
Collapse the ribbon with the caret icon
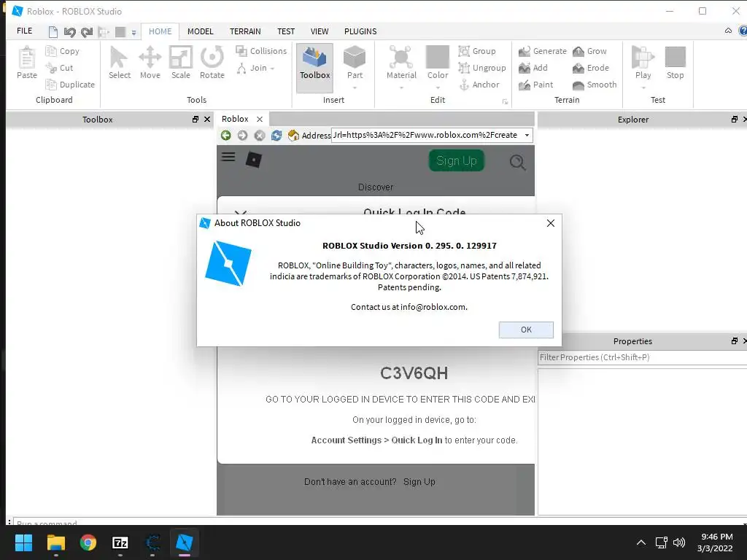click(x=728, y=31)
